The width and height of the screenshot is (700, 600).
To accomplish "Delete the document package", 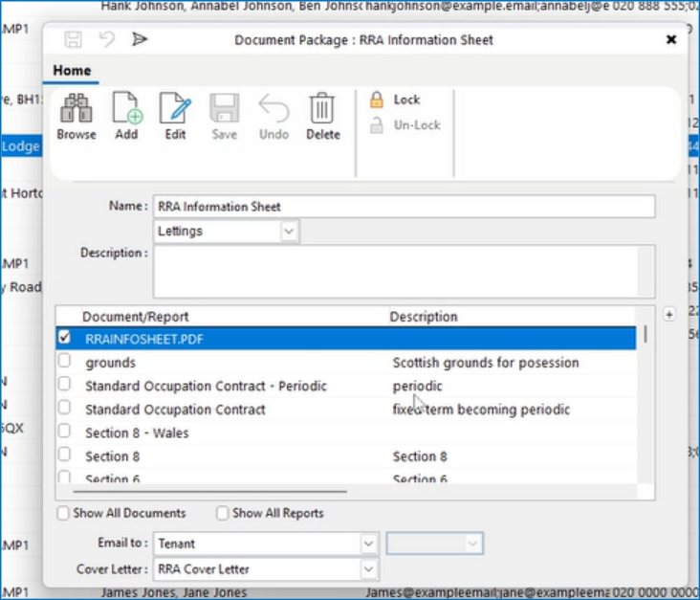I will pyautogui.click(x=323, y=117).
